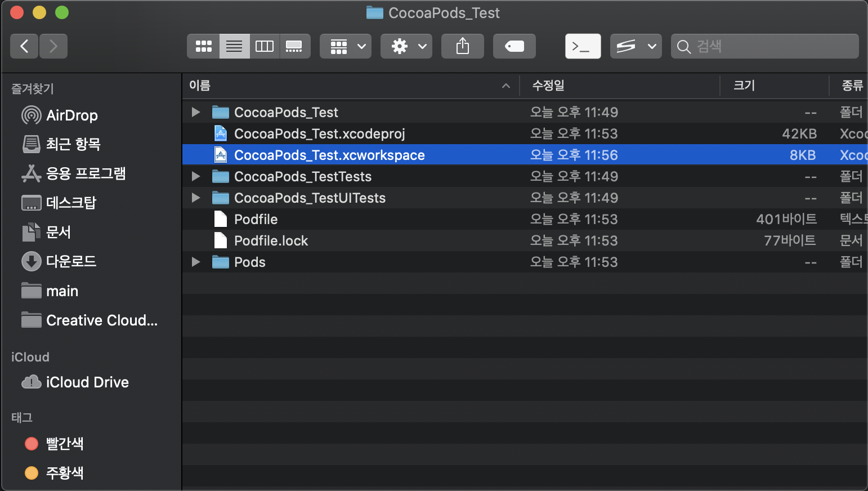This screenshot has width=868, height=491.
Task: Toggle the sort direction arrow in 이름 header
Action: click(506, 86)
